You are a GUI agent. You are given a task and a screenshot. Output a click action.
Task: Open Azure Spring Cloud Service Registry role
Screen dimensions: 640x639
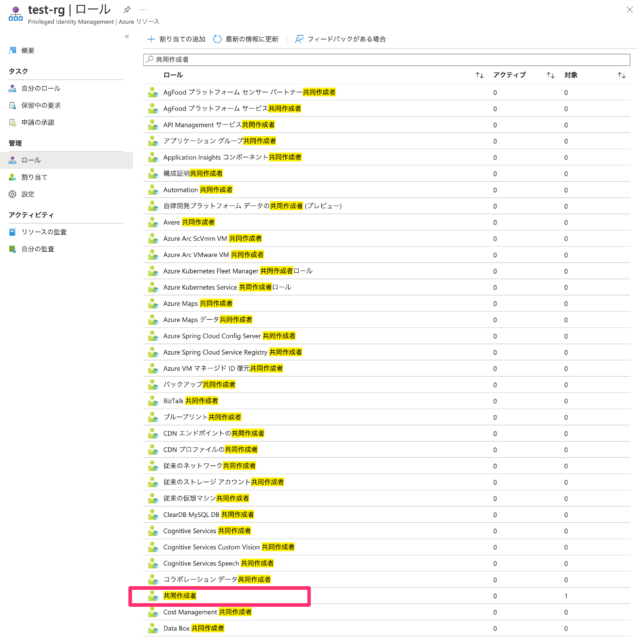(233, 352)
